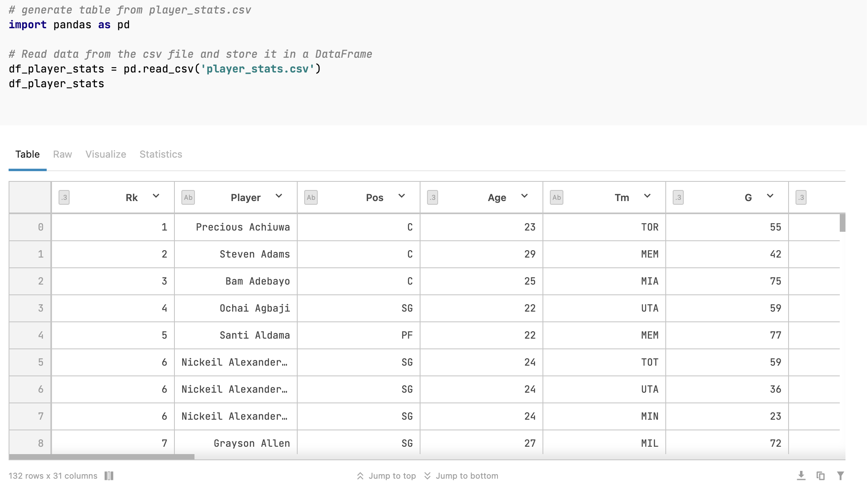The height and width of the screenshot is (493, 868).
Task: Switch to the Visualize tab
Action: click(106, 154)
